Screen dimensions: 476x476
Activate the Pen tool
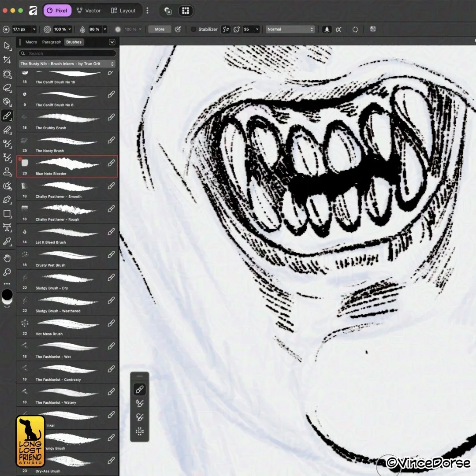coord(7,200)
